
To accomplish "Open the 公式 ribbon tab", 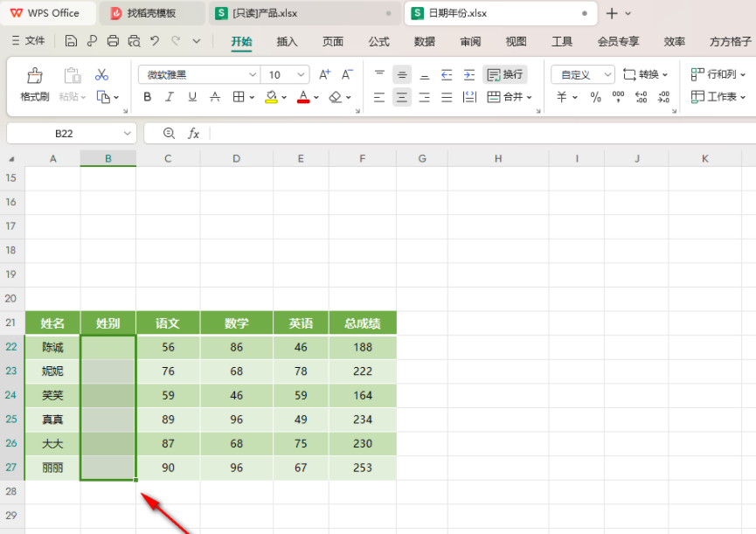I will pyautogui.click(x=379, y=41).
